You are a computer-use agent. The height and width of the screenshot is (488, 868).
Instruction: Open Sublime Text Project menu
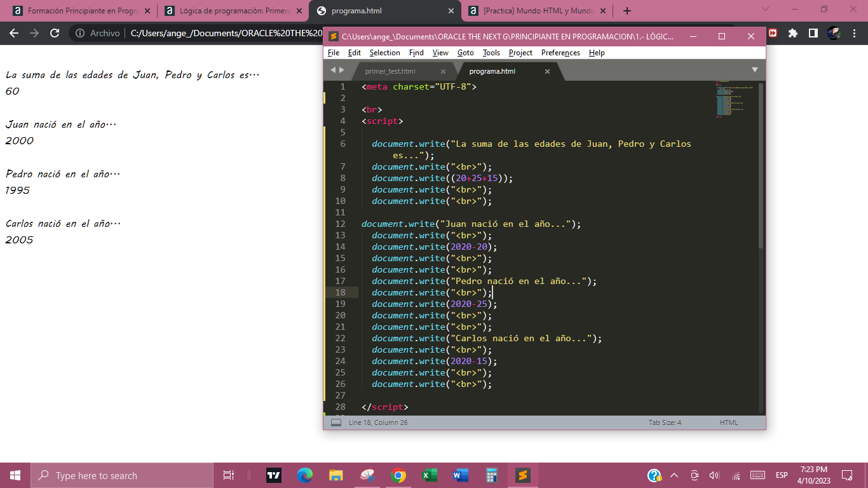pos(520,53)
